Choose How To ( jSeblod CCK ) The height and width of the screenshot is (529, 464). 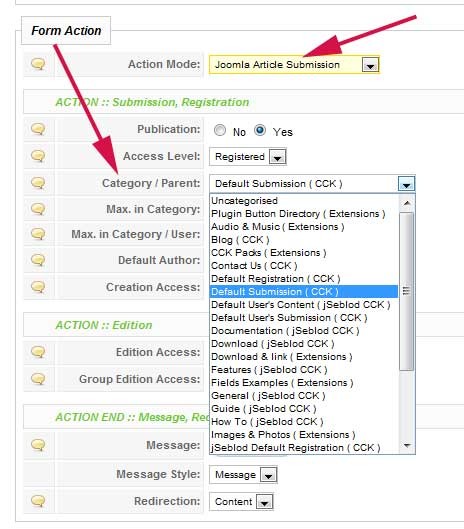pyautogui.click(x=304, y=421)
